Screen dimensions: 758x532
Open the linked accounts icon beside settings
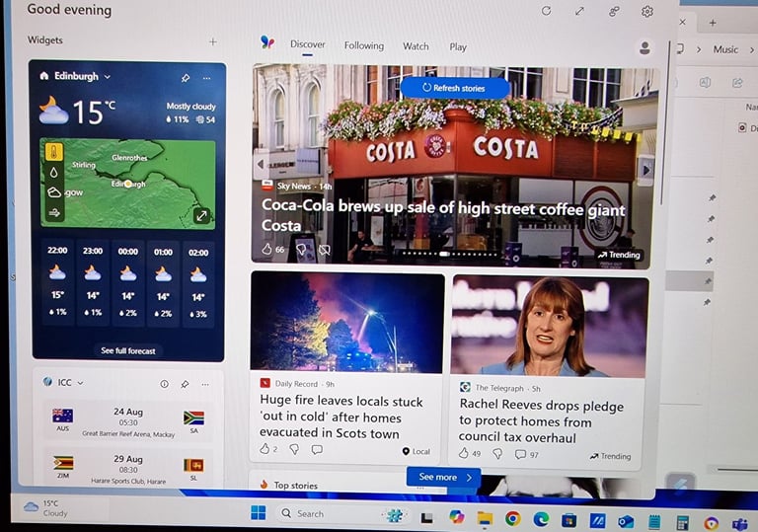click(x=614, y=11)
